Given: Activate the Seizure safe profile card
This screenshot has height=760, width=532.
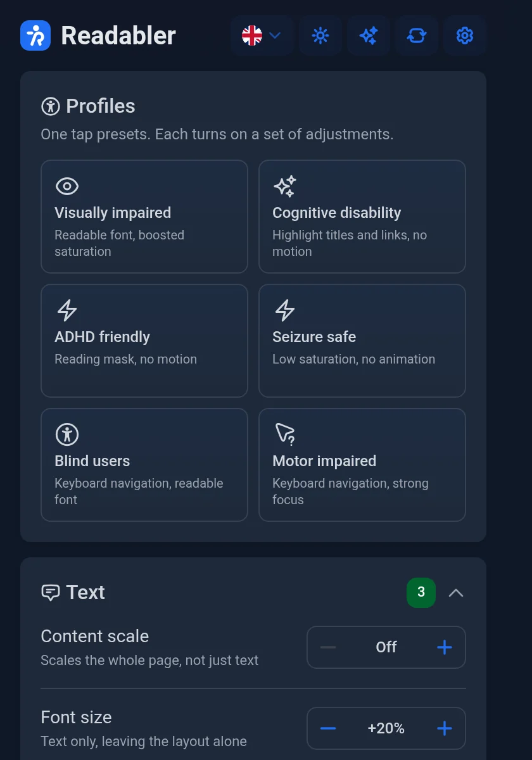Looking at the screenshot, I should 362,341.
